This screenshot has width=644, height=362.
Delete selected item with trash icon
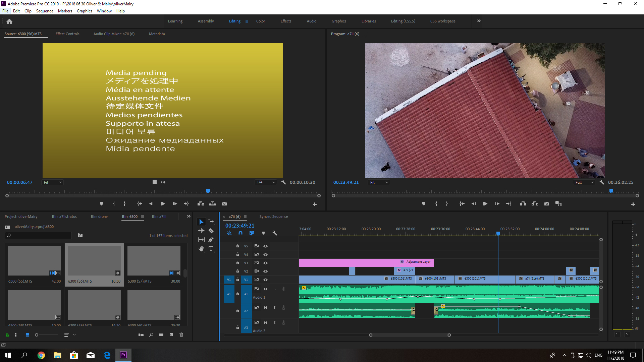(181, 335)
